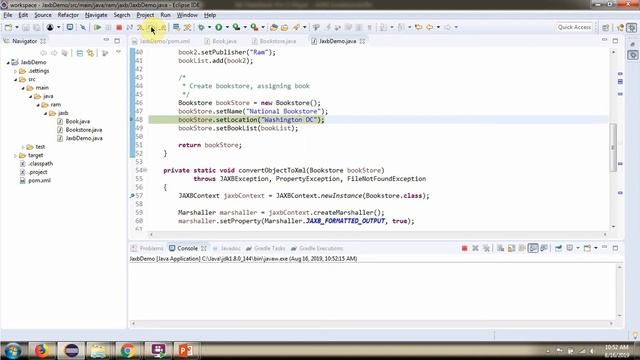The image size is (640, 360).
Task: Click Clear Console icon
Action: pyautogui.click(x=500, y=248)
